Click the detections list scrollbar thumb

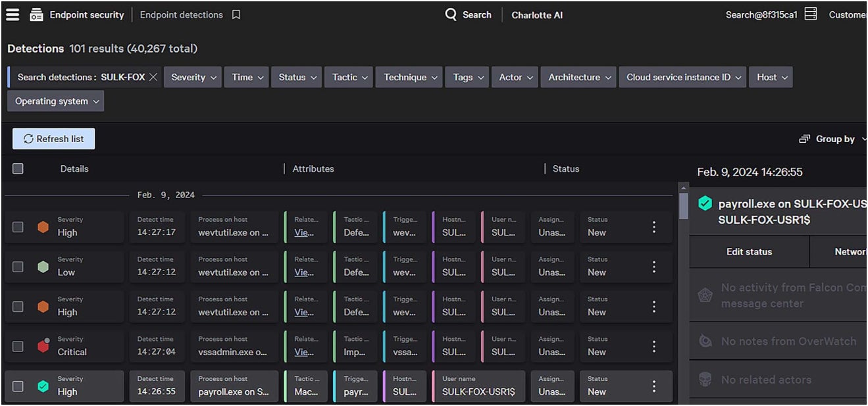point(684,205)
